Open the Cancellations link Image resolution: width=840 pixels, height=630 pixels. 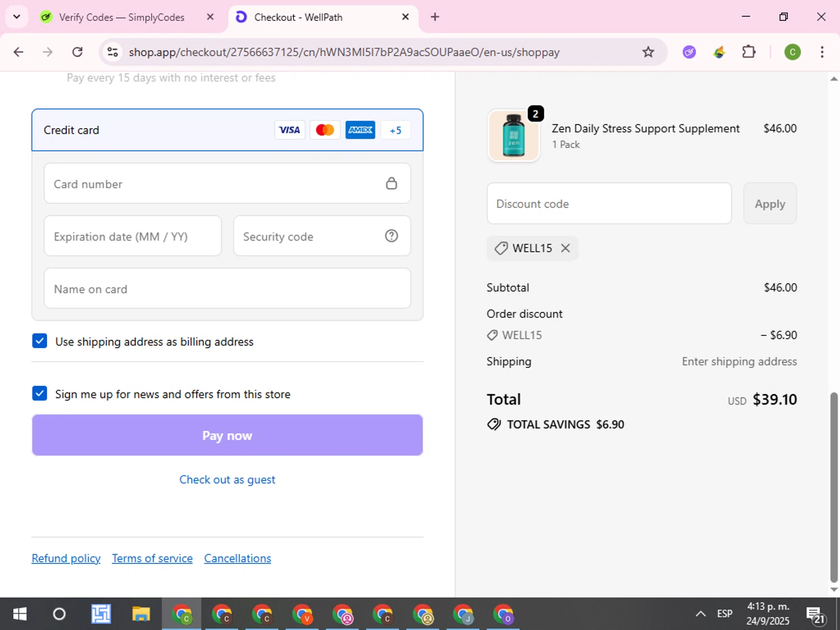[237, 558]
